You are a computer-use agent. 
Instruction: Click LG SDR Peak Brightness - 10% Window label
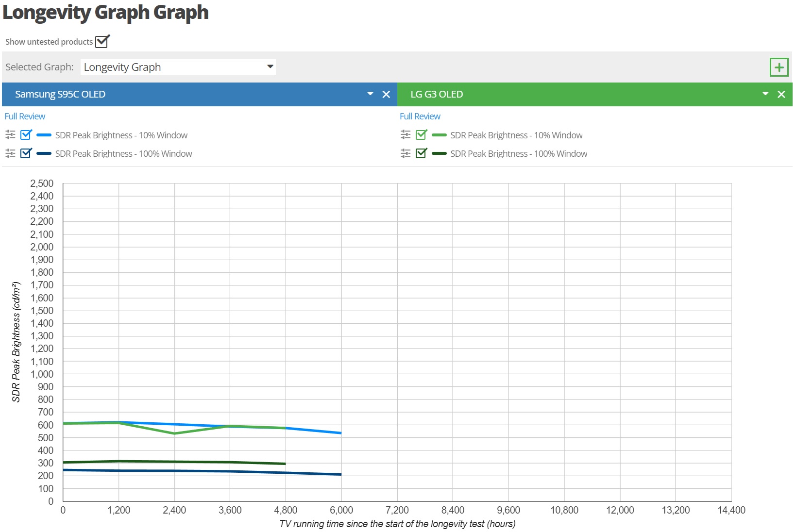tap(516, 135)
